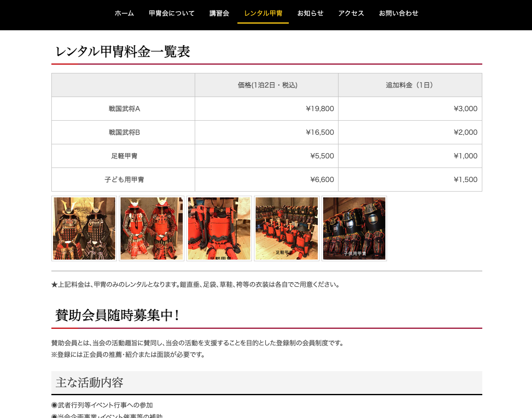This screenshot has width=532, height=418.
Task: Open the thumbnail labeled 子供用甲冑
Action: pos(354,228)
